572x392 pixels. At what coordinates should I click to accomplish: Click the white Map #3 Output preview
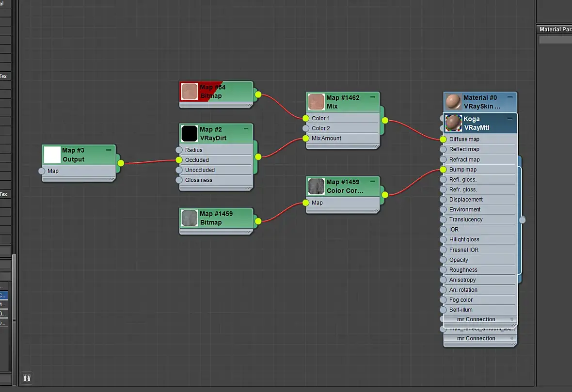[52, 155]
